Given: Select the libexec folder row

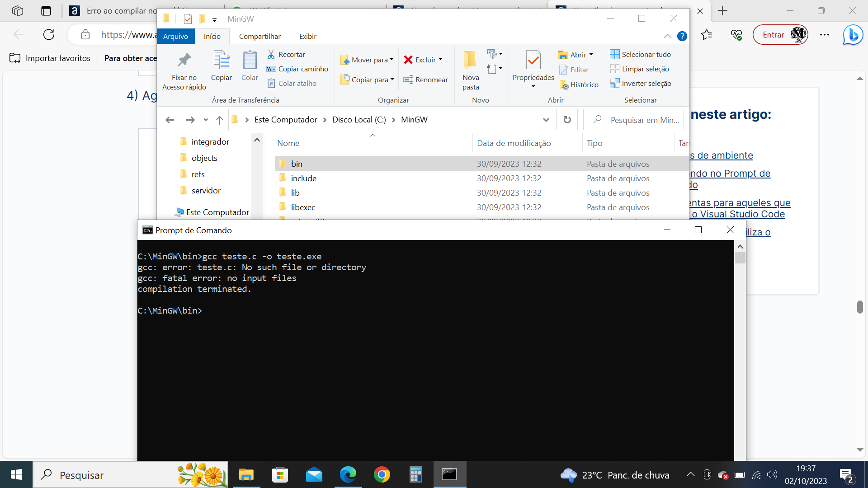Looking at the screenshot, I should click(x=481, y=207).
